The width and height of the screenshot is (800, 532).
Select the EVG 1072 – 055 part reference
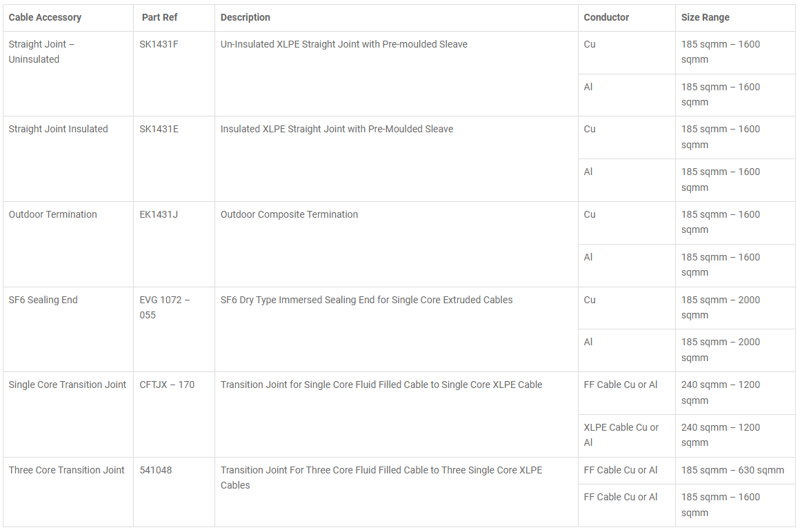(164, 307)
